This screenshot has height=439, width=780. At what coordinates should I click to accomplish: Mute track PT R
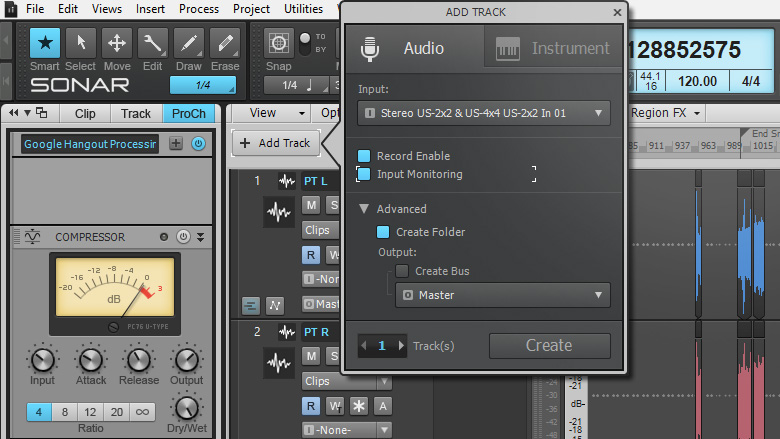tap(311, 355)
